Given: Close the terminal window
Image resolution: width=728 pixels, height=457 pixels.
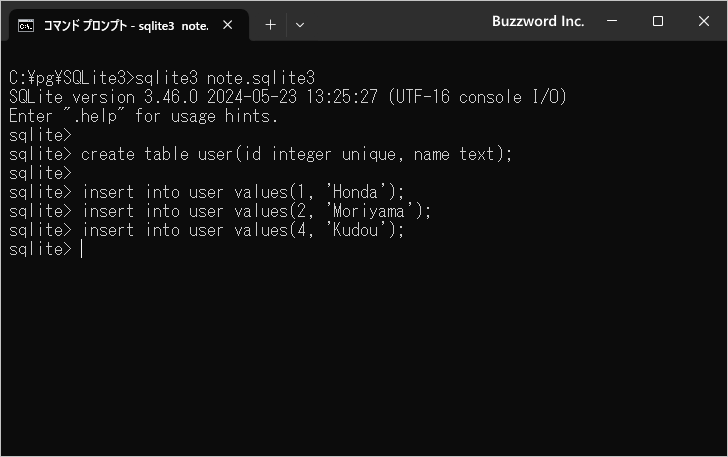Looking at the screenshot, I should 702,21.
